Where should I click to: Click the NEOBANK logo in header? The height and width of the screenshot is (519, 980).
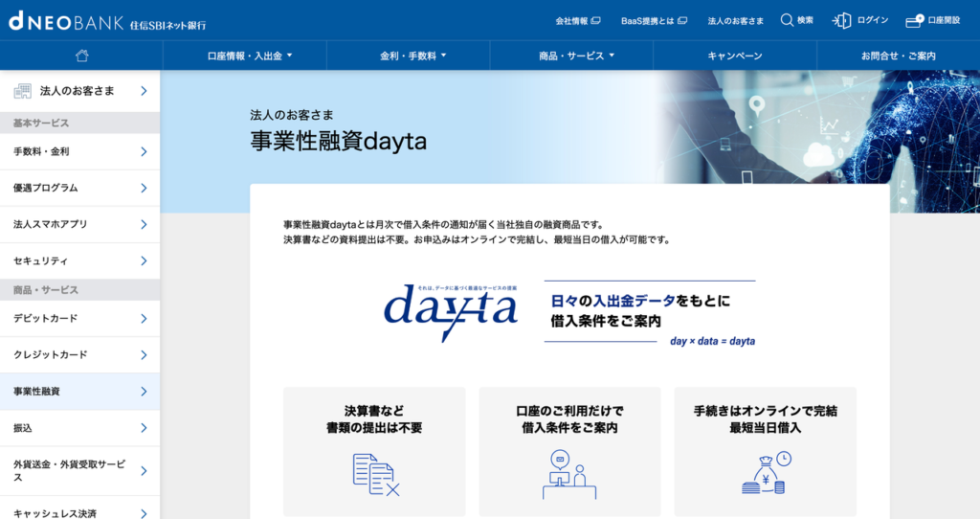[x=107, y=21]
